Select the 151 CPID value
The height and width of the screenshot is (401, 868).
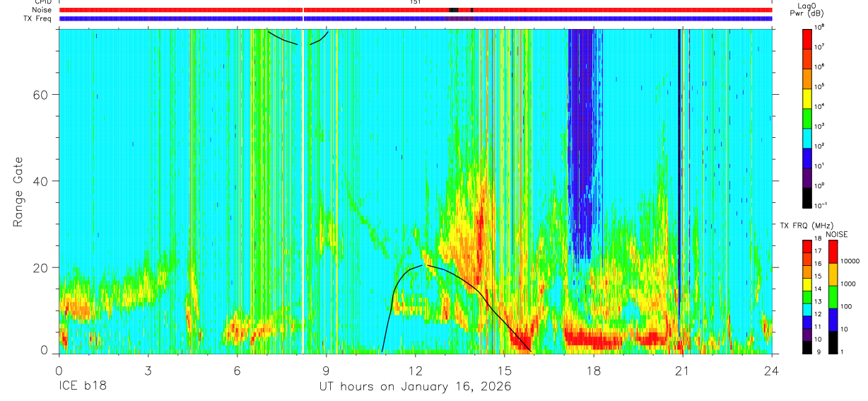(415, 3)
